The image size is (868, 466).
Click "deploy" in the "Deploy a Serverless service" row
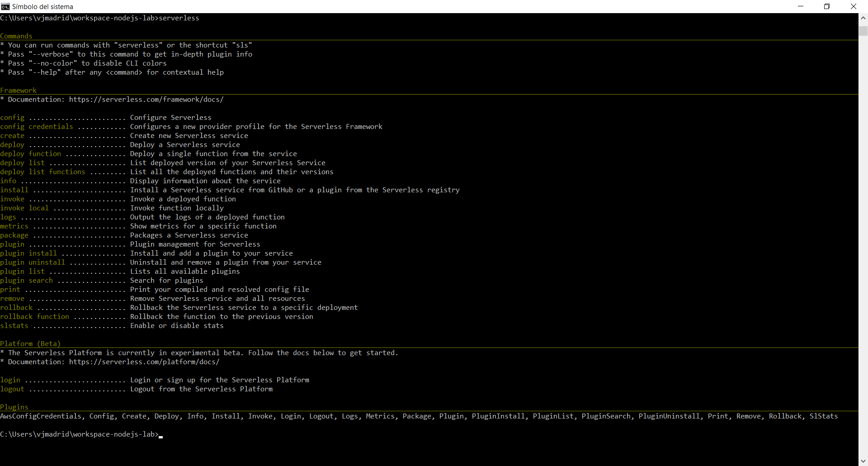[x=12, y=145]
